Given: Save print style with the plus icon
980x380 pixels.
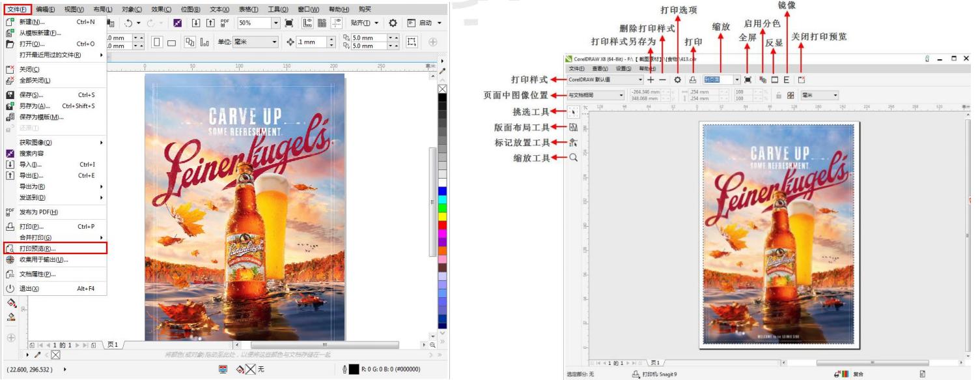Looking at the screenshot, I should tap(651, 80).
